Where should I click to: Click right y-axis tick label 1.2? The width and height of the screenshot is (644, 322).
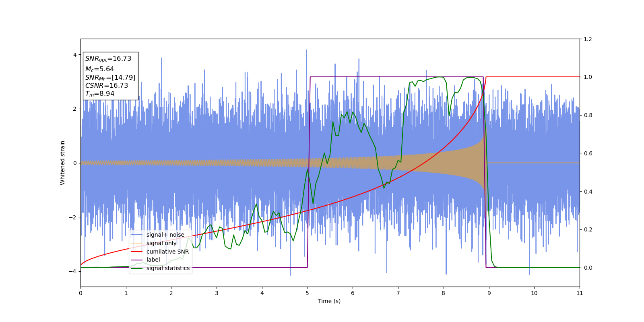[x=588, y=39]
